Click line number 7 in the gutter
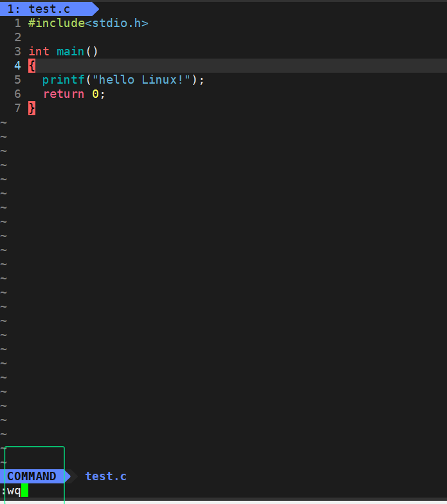 (x=17, y=108)
